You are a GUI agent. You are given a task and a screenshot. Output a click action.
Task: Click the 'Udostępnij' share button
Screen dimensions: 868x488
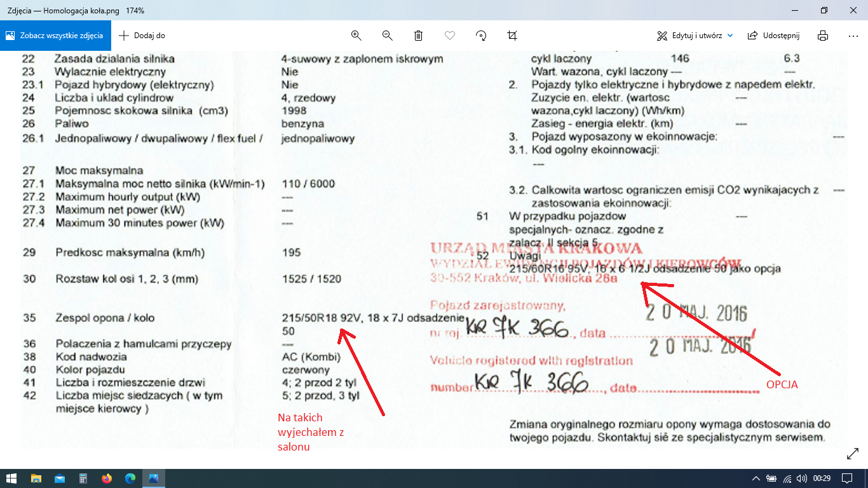pos(773,36)
